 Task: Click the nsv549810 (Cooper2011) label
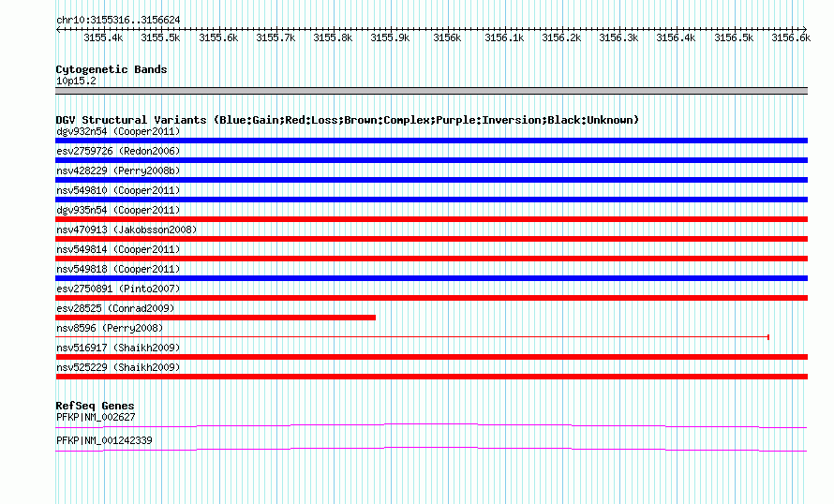click(118, 190)
